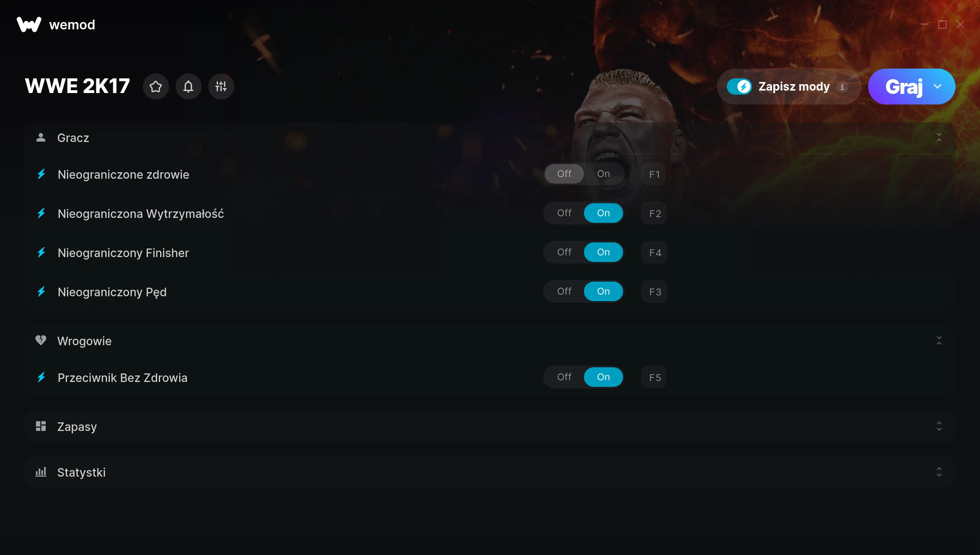Open the dropdown arrow on Graj button
The width and height of the screenshot is (980, 555).
tap(938, 87)
